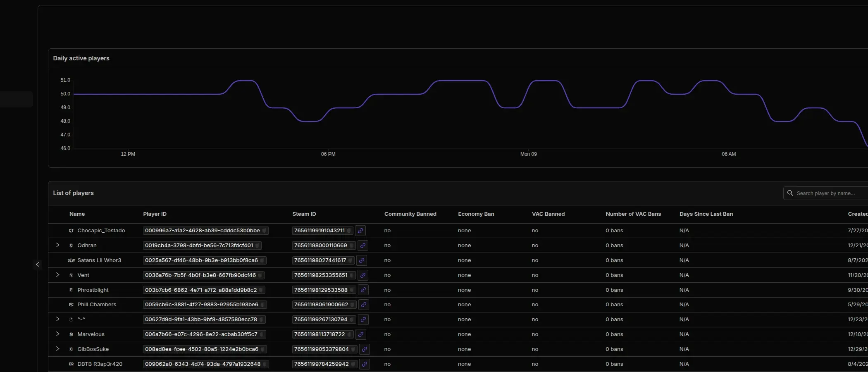868x372 pixels.
Task: Expand the Odhran player row
Action: tap(57, 245)
